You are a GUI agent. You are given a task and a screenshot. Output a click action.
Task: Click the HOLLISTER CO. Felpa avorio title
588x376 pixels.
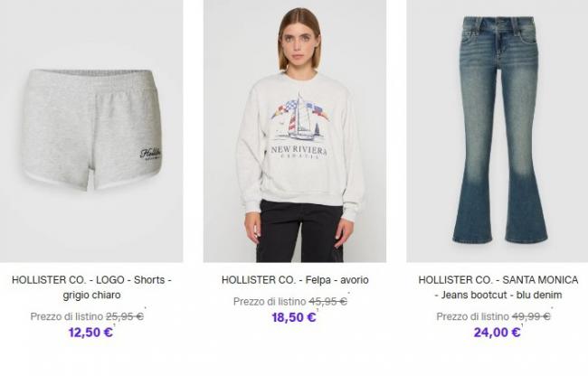pyautogui.click(x=295, y=280)
